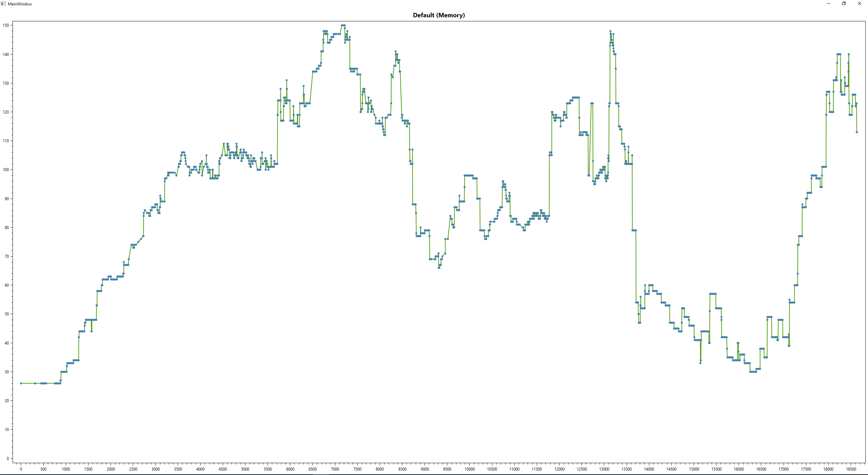The image size is (868, 475).
Task: Click the 7000 tick label on X axis
Action: pos(335,469)
